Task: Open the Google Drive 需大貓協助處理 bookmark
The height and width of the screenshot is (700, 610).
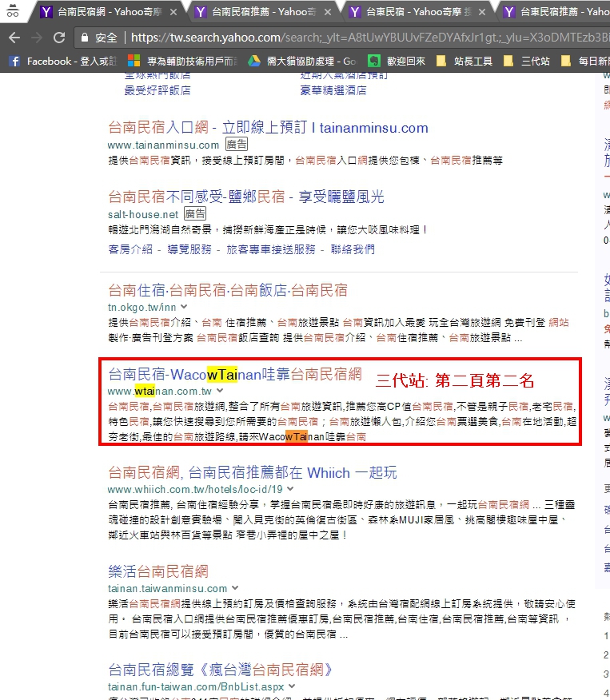Action: click(302, 61)
